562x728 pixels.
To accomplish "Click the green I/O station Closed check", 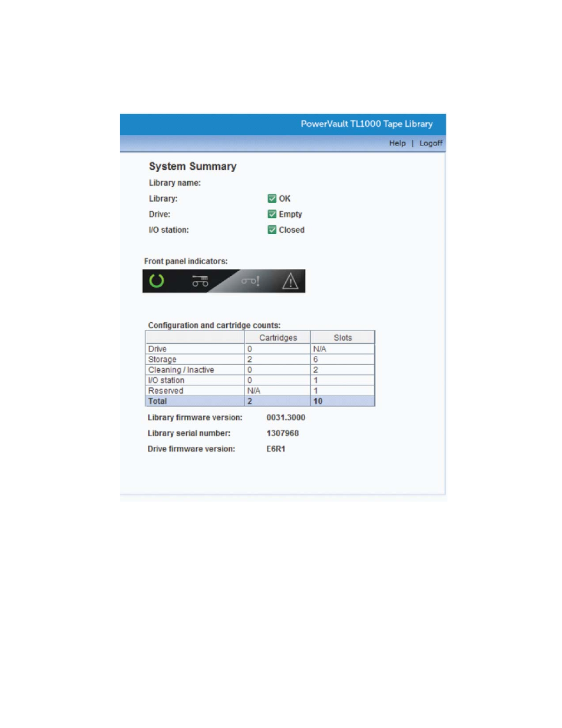I will [272, 230].
